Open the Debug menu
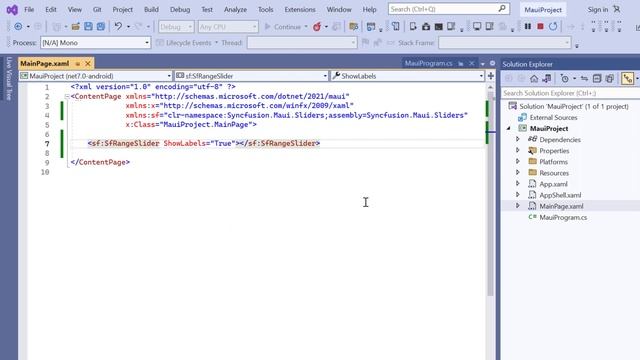640x360 pixels. pyautogui.click(x=180, y=9)
